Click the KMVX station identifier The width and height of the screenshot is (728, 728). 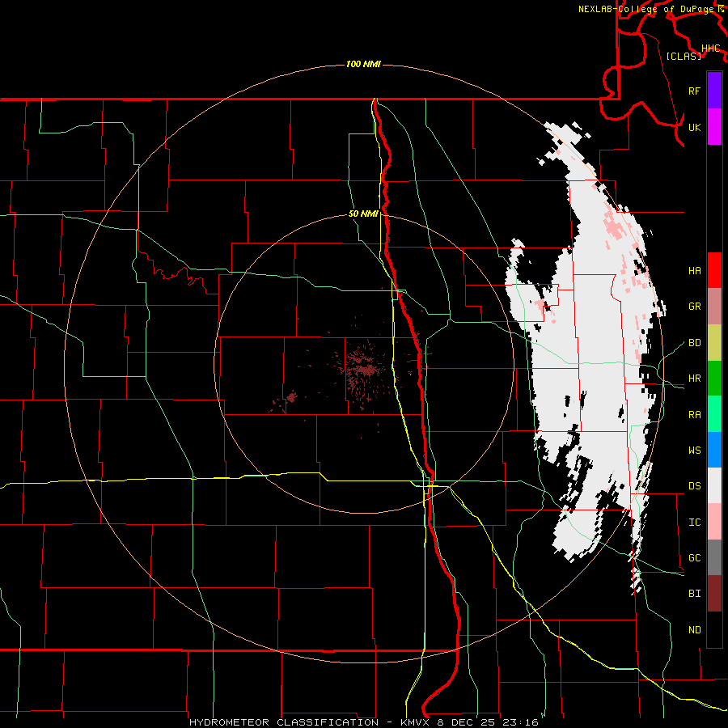(x=417, y=722)
